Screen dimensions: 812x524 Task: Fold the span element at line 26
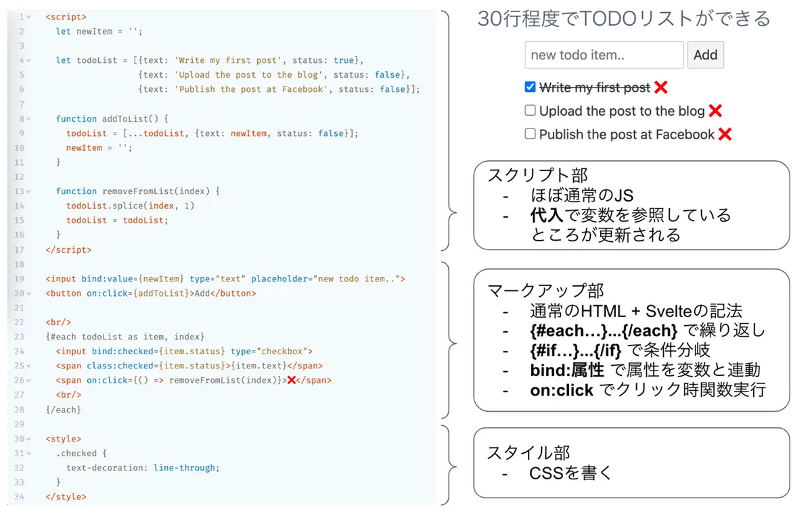click(x=28, y=381)
